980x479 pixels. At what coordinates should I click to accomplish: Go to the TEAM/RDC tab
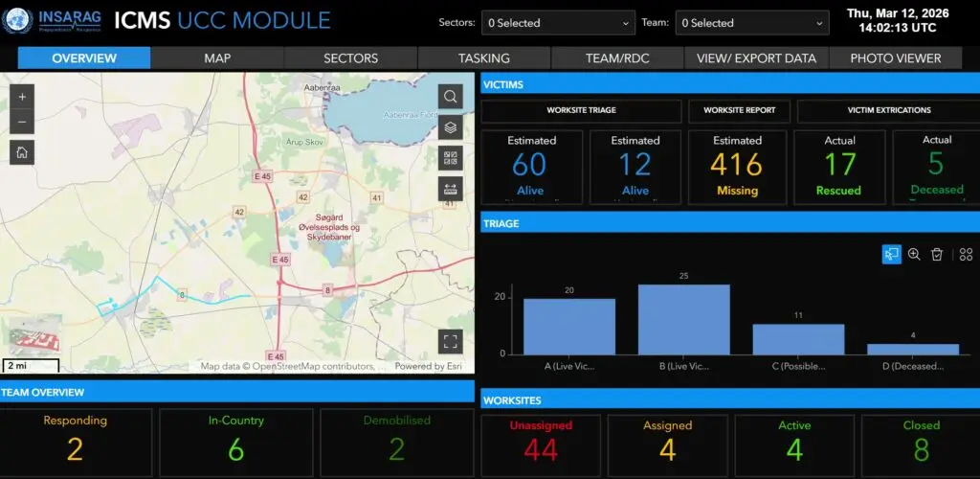(x=617, y=58)
